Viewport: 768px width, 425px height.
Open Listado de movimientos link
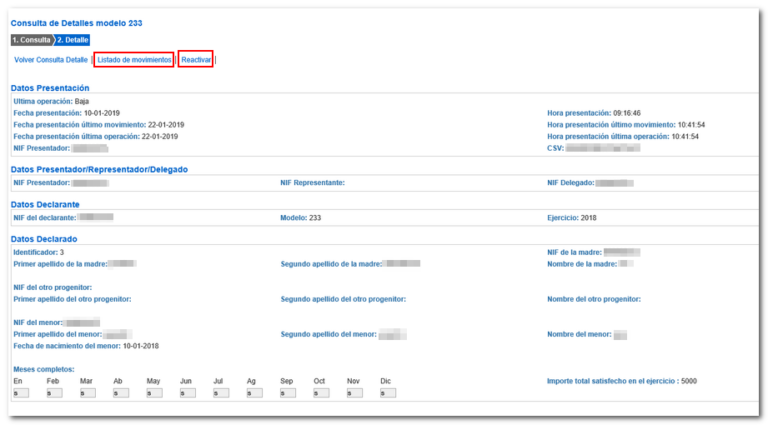134,60
